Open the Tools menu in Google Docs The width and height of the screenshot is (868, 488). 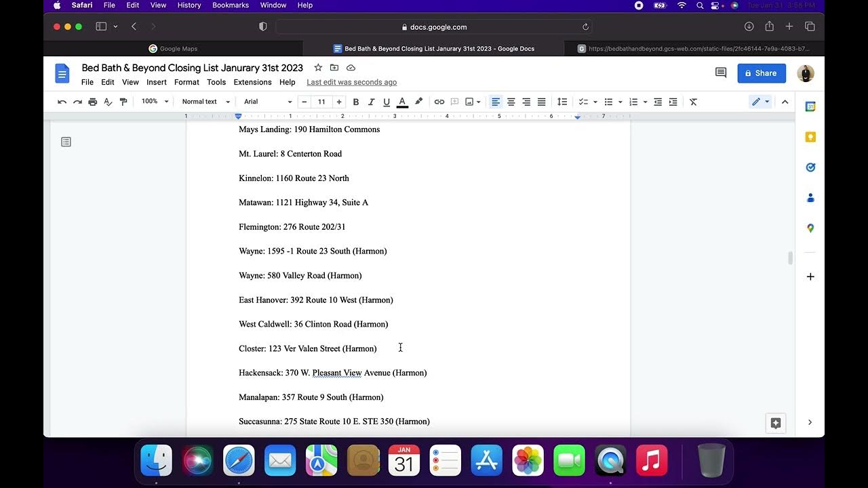pos(216,82)
